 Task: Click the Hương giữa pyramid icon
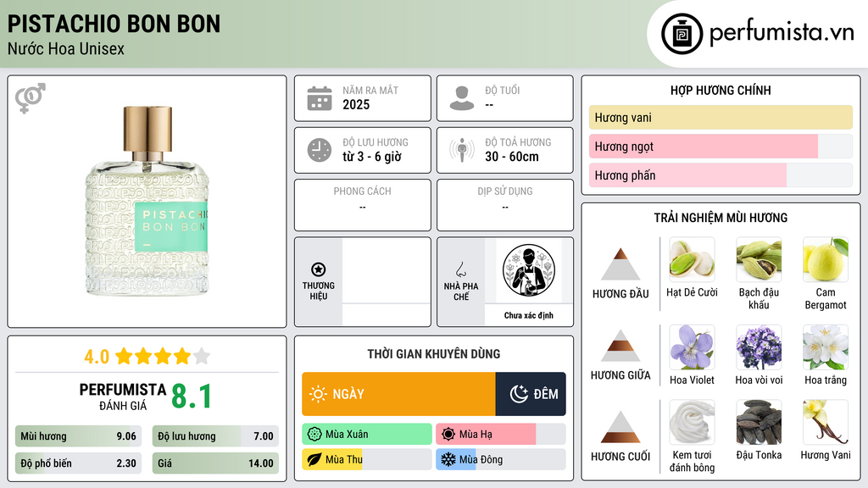(620, 346)
